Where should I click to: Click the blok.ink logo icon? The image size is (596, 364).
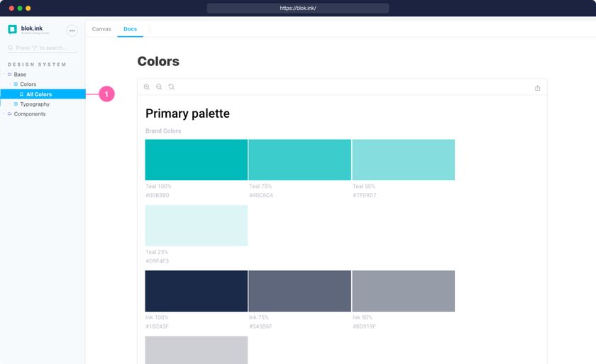click(x=12, y=30)
